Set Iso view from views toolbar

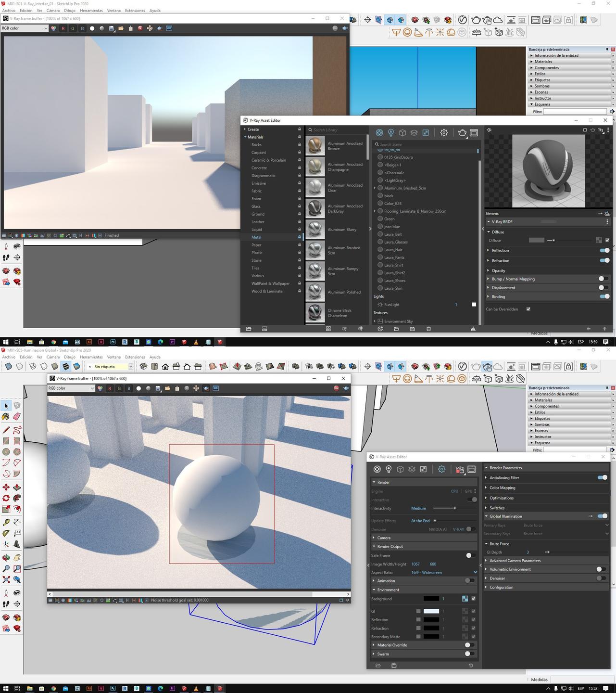143,366
